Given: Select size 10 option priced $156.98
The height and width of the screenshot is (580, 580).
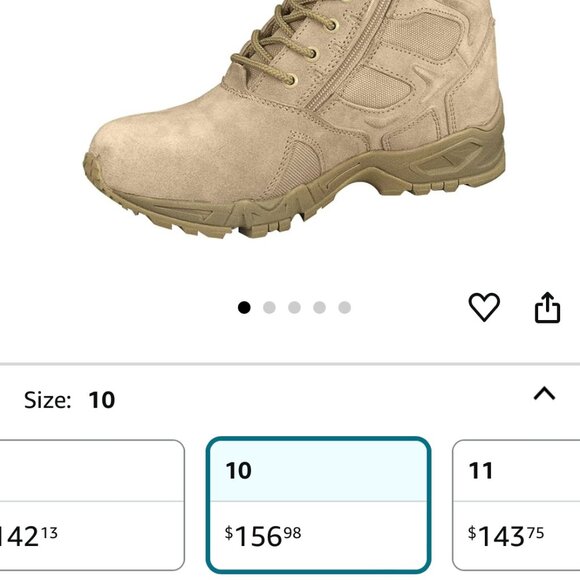Looking at the screenshot, I should (x=318, y=505).
